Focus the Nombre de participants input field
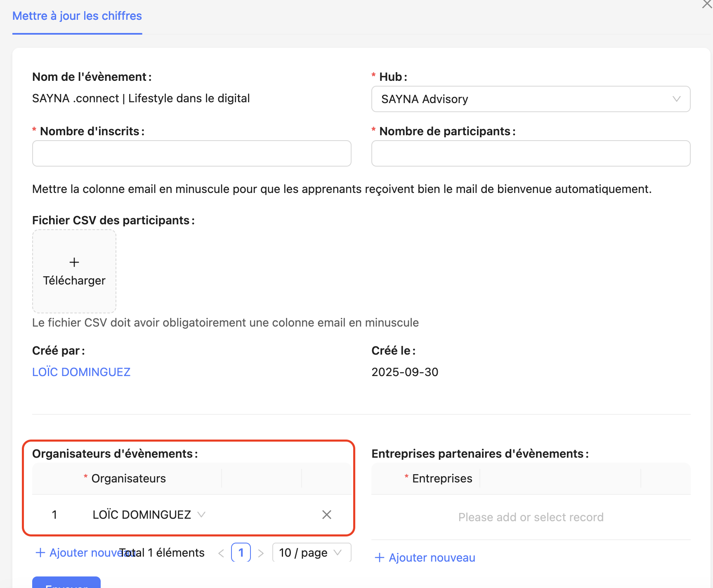 pyautogui.click(x=531, y=153)
